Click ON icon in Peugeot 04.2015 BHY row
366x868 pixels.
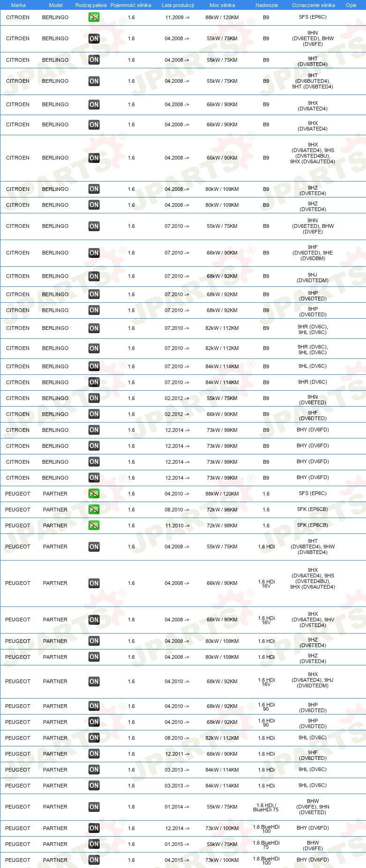pos(94,860)
